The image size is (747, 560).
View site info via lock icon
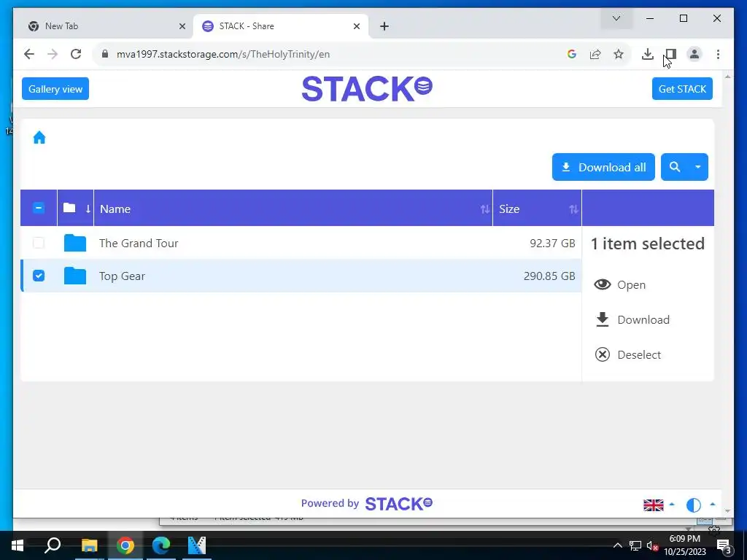tap(105, 54)
